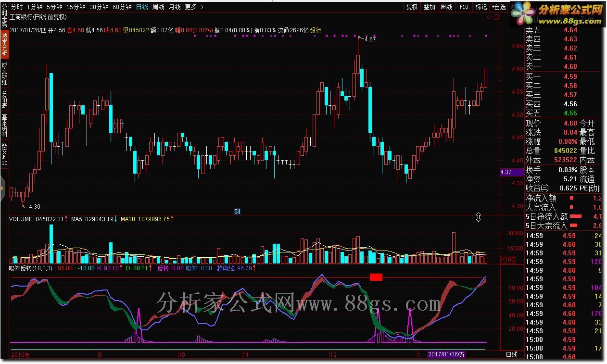Open the 基本资料 side tab
The image size is (607, 364).
[x=4, y=126]
